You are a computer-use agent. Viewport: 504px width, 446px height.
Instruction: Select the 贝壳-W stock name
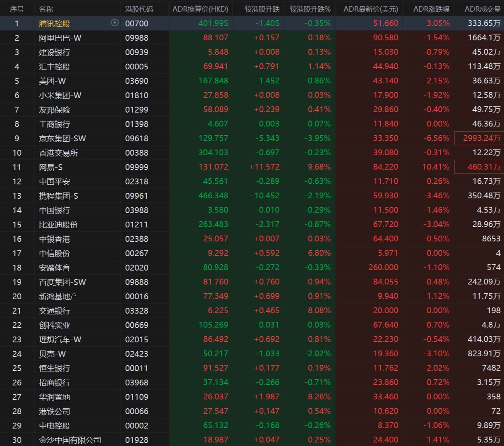coord(52,354)
